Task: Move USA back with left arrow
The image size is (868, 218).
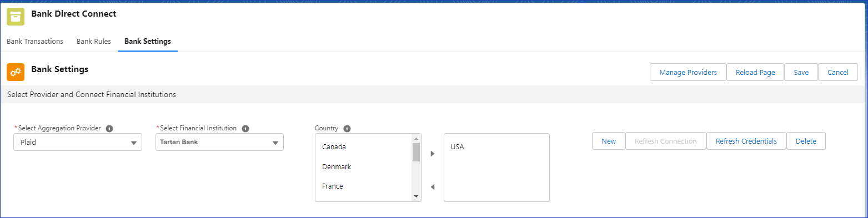Action: [433, 187]
